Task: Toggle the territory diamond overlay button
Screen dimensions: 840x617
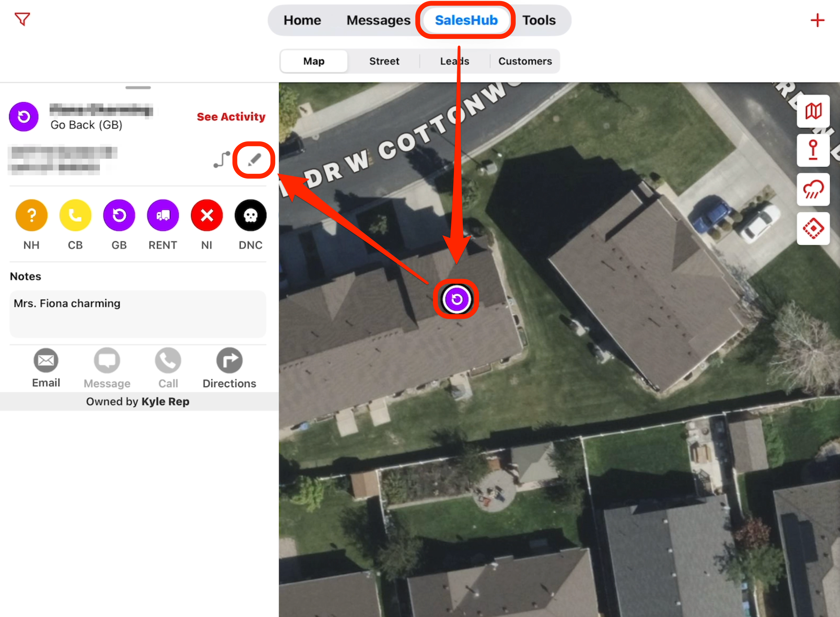Action: pyautogui.click(x=813, y=228)
